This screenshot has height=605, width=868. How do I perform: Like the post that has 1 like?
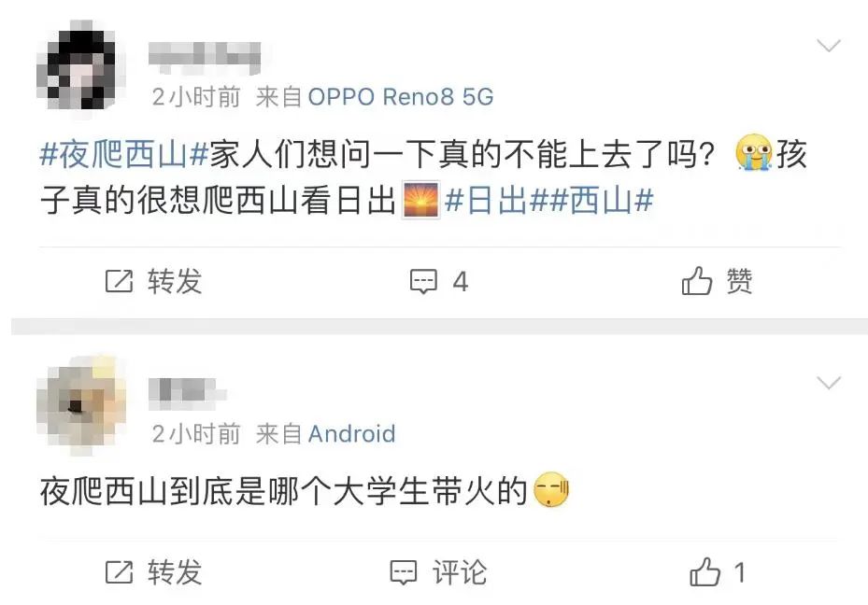[x=704, y=571]
